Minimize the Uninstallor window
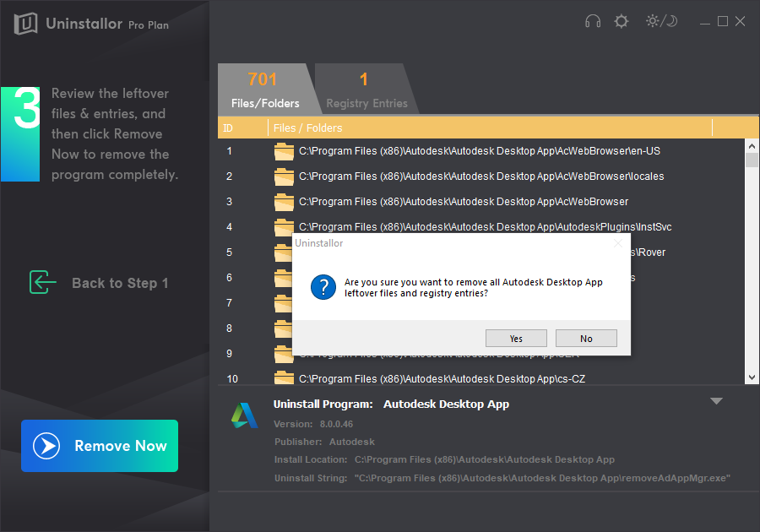 coord(705,22)
